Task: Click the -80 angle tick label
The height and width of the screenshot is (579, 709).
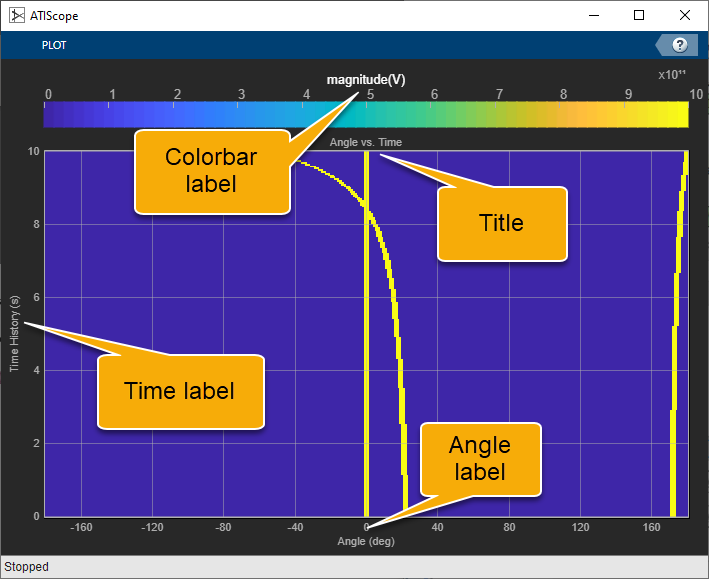Action: coord(223,527)
